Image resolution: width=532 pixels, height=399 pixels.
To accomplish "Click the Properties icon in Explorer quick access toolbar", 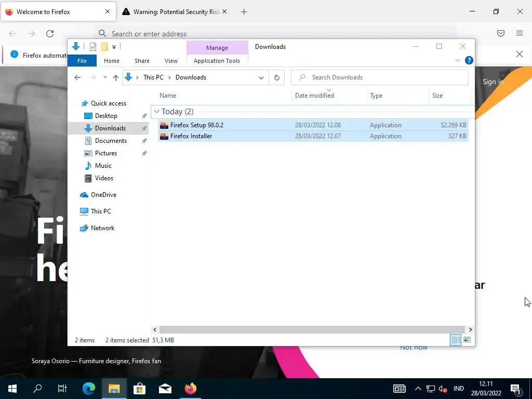I will 92,47.
